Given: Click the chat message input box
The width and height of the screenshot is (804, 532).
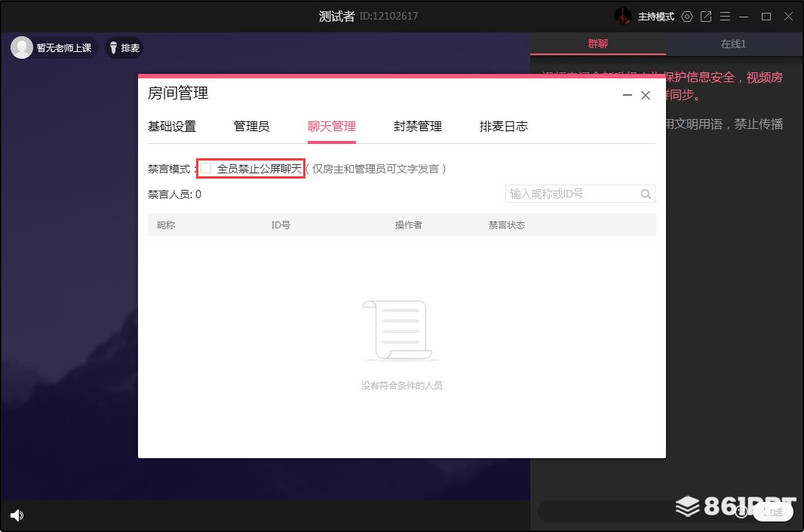Looking at the screenshot, I should (634, 512).
